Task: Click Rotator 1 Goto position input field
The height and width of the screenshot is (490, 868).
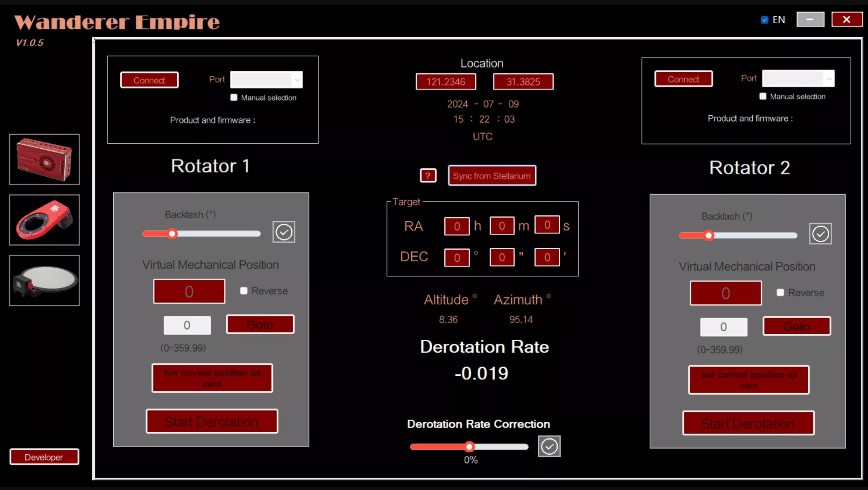Action: click(x=187, y=325)
